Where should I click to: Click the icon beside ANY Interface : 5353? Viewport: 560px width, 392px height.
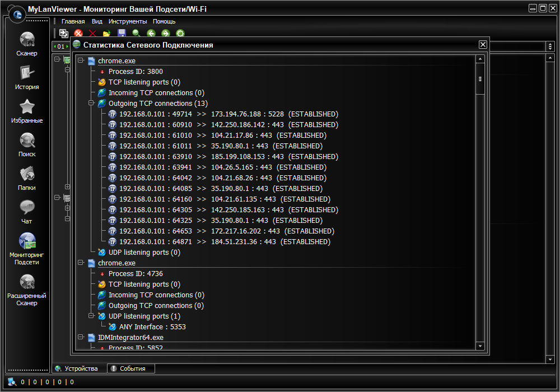[x=113, y=327]
